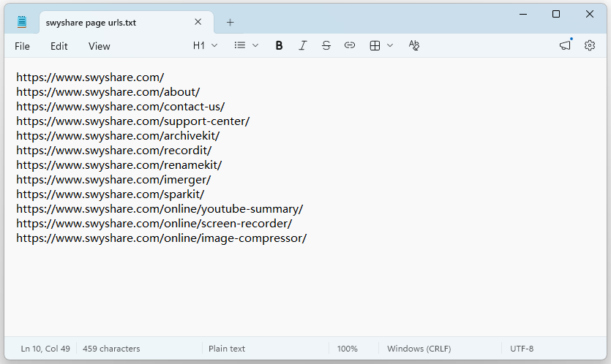611x364 pixels.
Task: Click the swyshare.com/support-center/ URL line
Action: (x=133, y=121)
